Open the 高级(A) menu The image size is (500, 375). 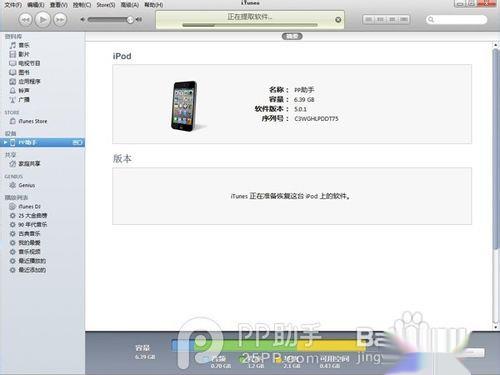coord(130,5)
